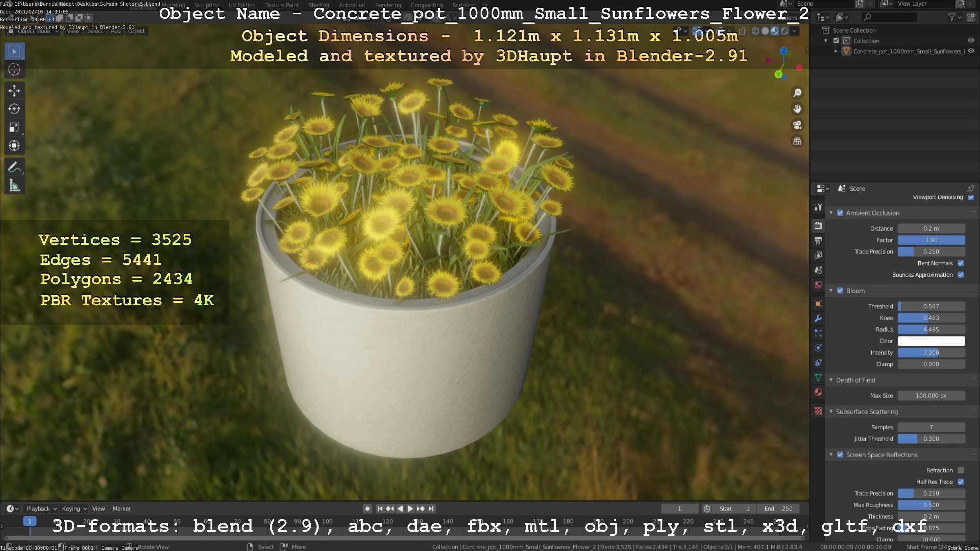Collapse the Collection tree in outliner
This screenshot has height=551, width=980.
click(x=826, y=40)
